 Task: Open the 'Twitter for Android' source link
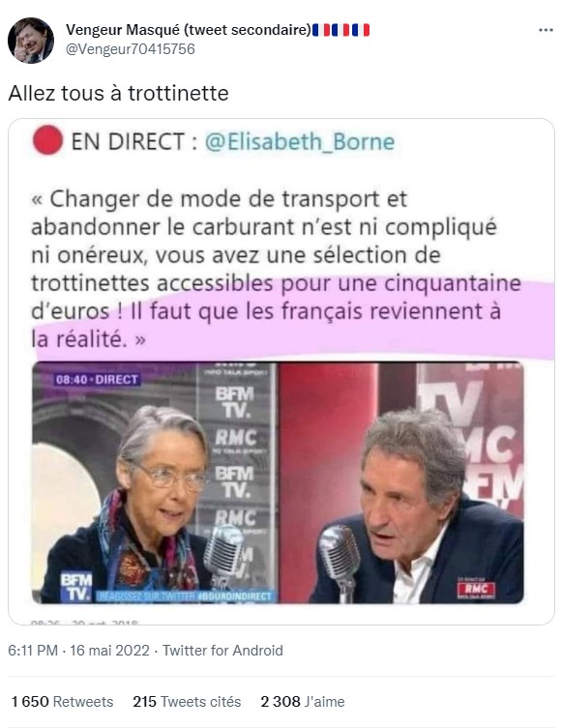(x=222, y=651)
